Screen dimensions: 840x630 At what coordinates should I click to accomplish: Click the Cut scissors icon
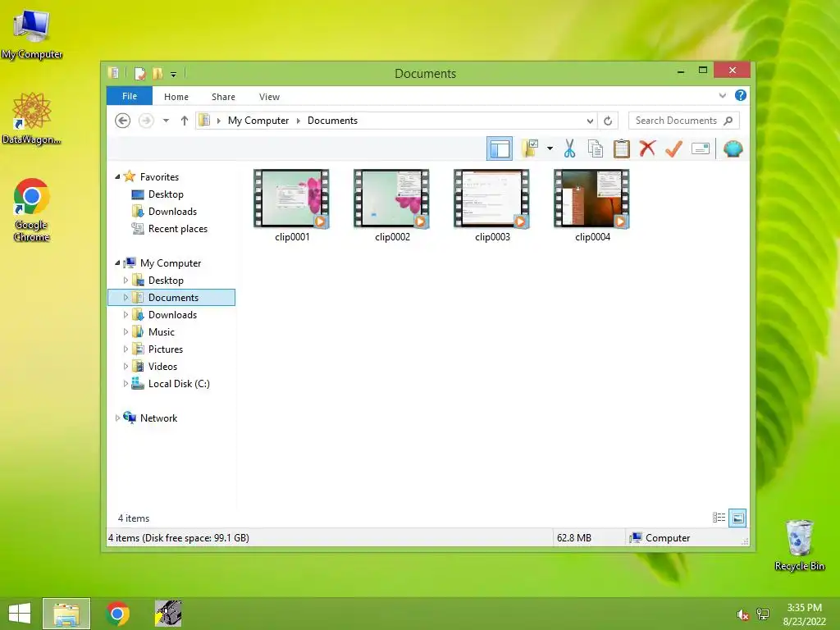[x=569, y=148]
